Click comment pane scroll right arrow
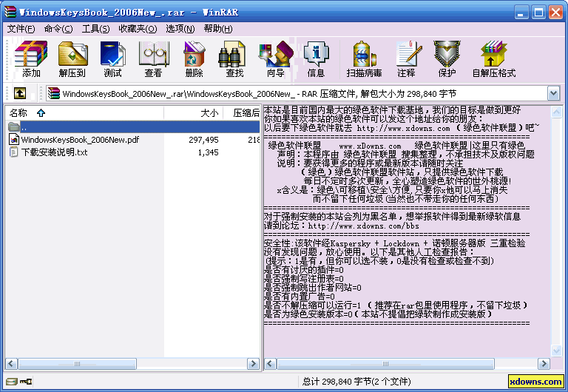The image size is (568, 392). tap(544, 363)
